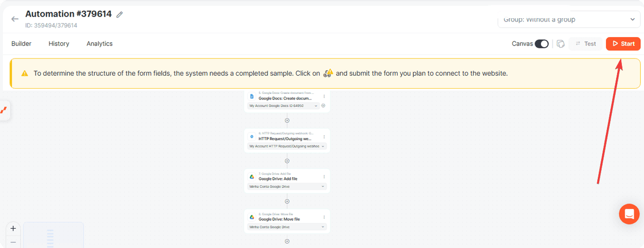Click the Test button
The height and width of the screenshot is (248, 644).
pyautogui.click(x=586, y=44)
